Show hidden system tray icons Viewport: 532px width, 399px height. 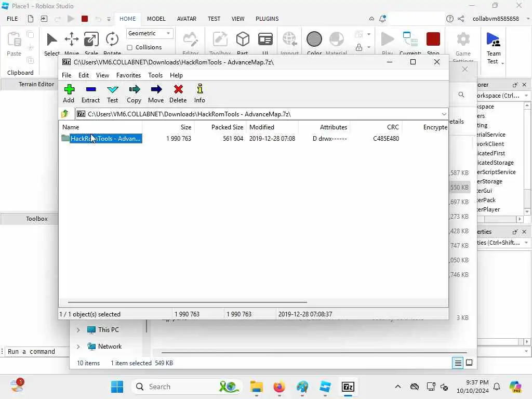click(398, 387)
